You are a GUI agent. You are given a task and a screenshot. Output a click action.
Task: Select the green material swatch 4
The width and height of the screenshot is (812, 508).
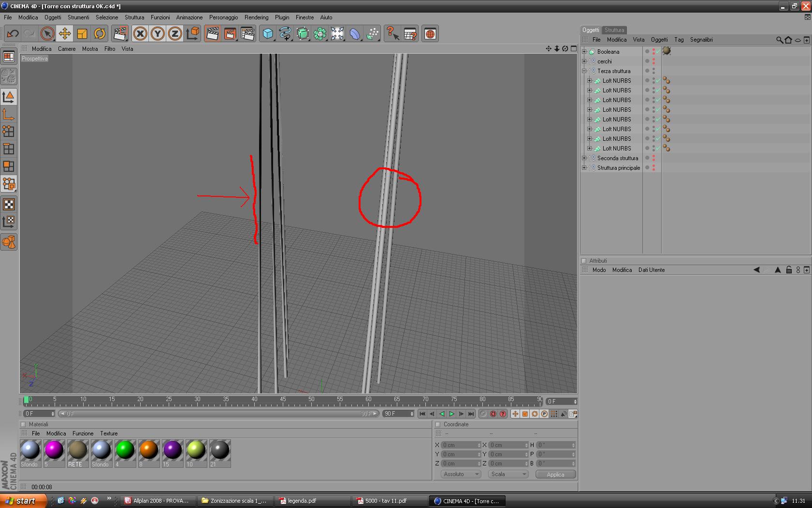125,453
